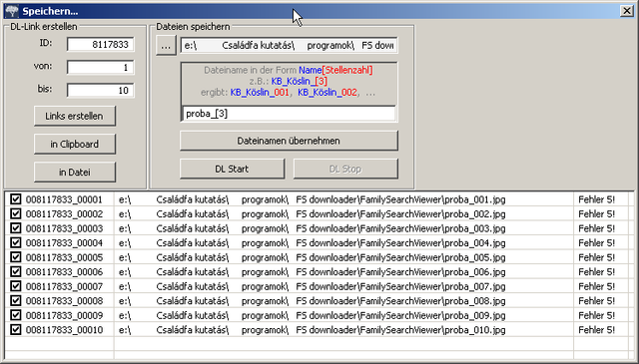Click the path ending proba_007.jpg
639x364 pixels.
tap(313, 286)
